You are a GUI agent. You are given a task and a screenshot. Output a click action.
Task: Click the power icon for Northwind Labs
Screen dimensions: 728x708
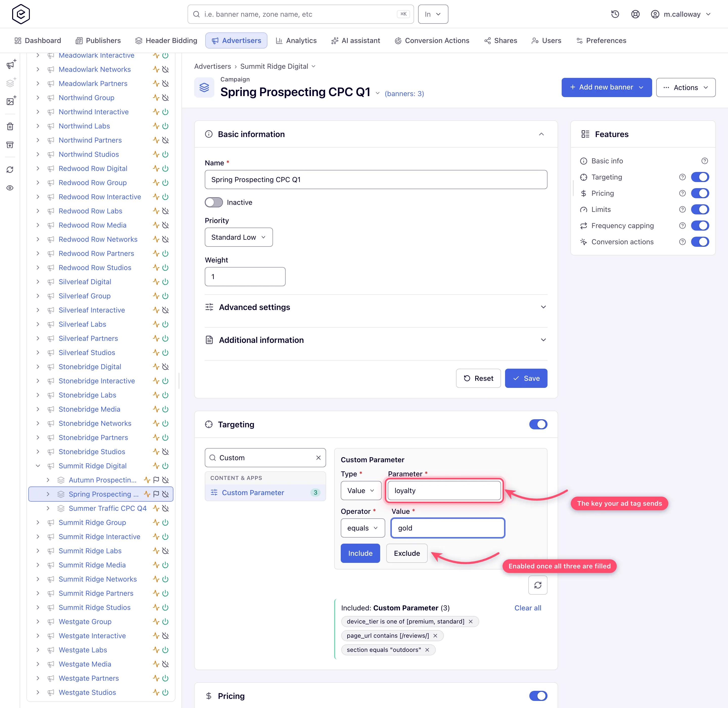[166, 126]
